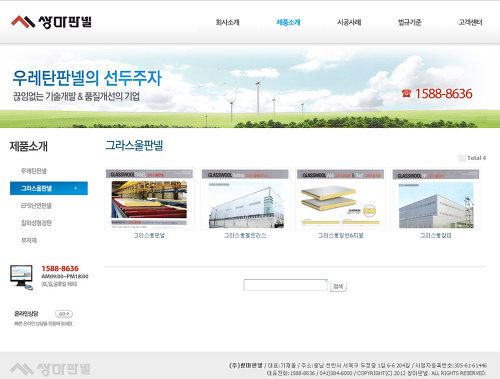The width and height of the screenshot is (500, 379).
Task: Click the caption under the production line image
Action: point(149,235)
